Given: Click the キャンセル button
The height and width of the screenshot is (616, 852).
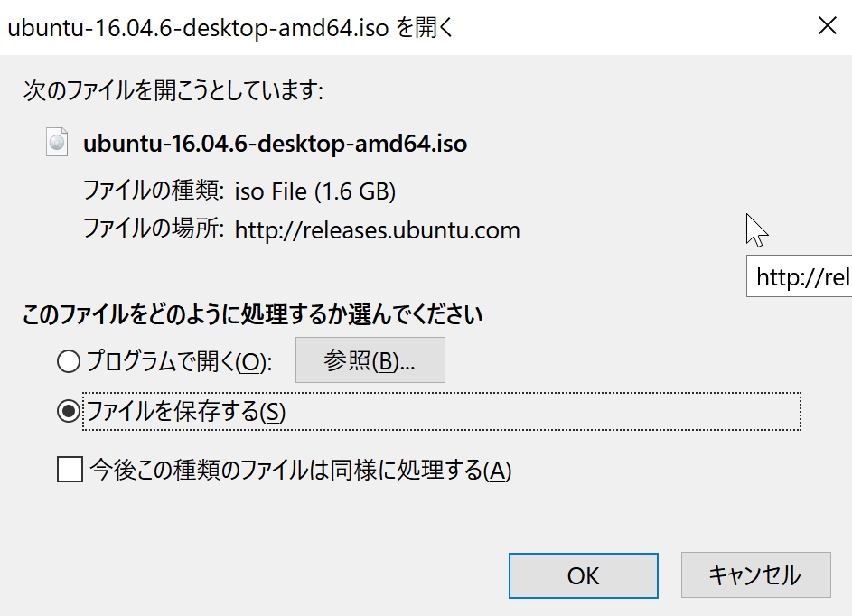Looking at the screenshot, I should pyautogui.click(x=756, y=575).
